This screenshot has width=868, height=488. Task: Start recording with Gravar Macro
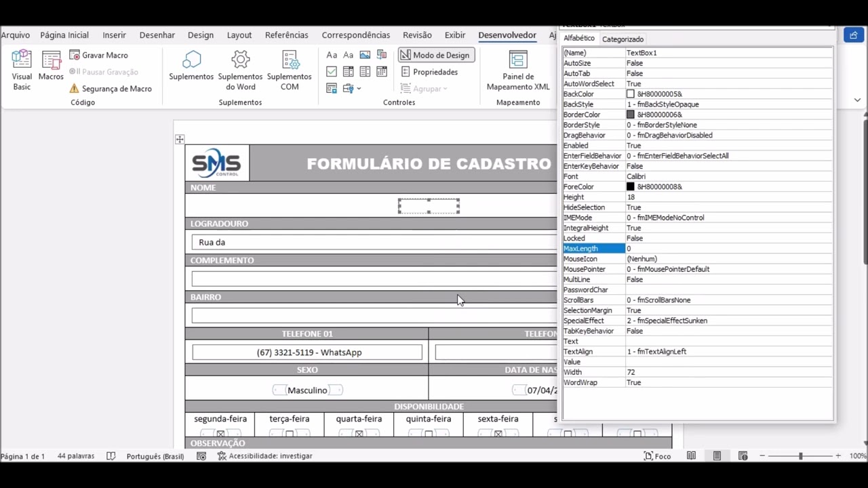click(x=98, y=55)
